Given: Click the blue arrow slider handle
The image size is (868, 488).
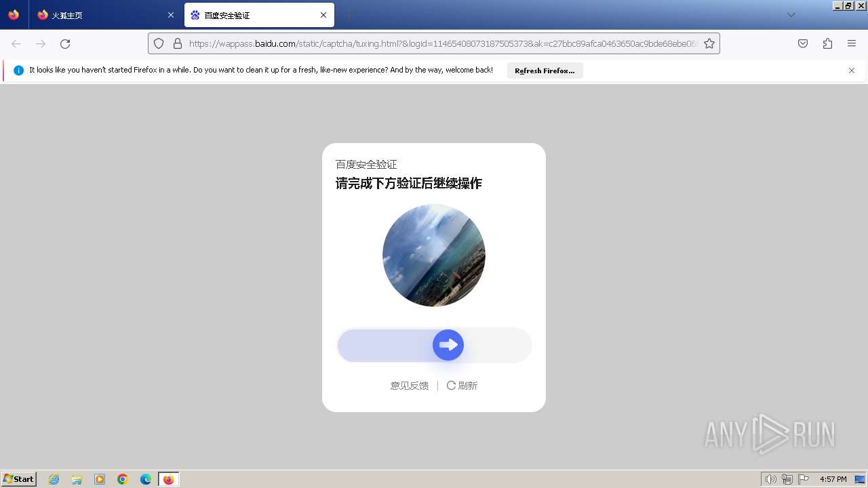Looking at the screenshot, I should (x=448, y=345).
